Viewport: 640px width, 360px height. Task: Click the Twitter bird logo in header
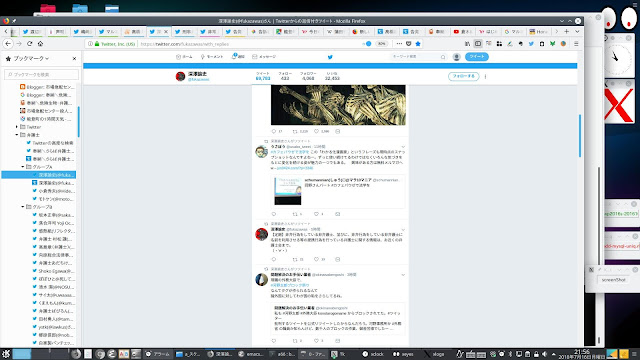(330, 57)
